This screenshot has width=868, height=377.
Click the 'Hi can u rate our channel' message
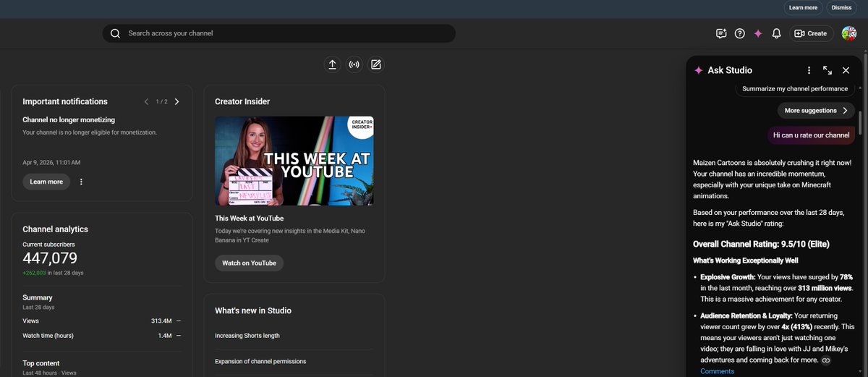point(811,135)
